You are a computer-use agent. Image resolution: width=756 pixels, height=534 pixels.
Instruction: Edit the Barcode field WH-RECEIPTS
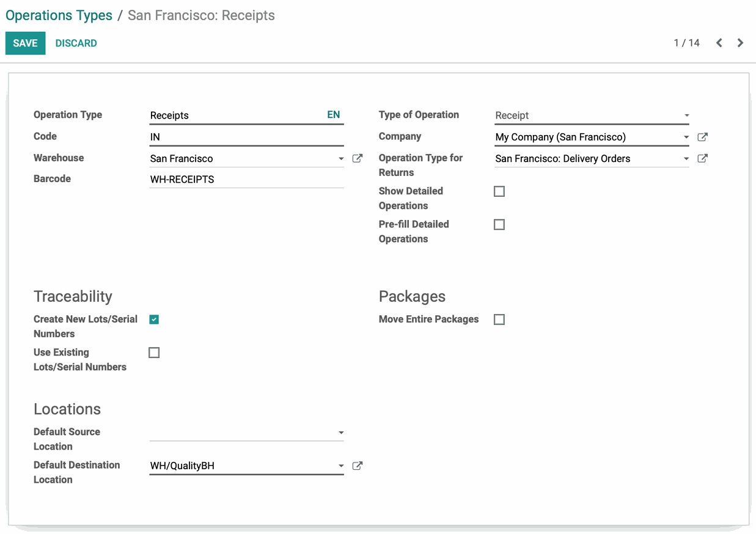(246, 180)
